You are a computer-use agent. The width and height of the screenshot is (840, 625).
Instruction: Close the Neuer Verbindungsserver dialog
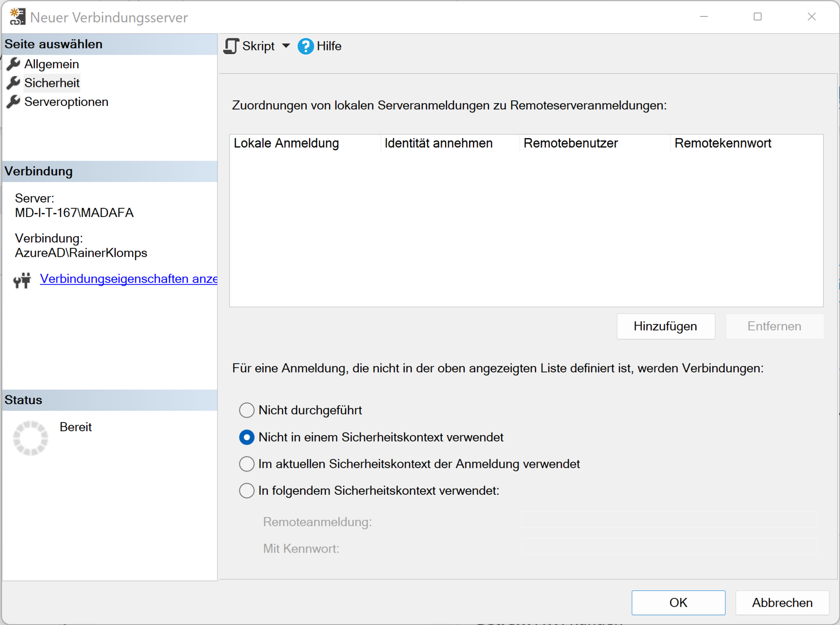[812, 17]
